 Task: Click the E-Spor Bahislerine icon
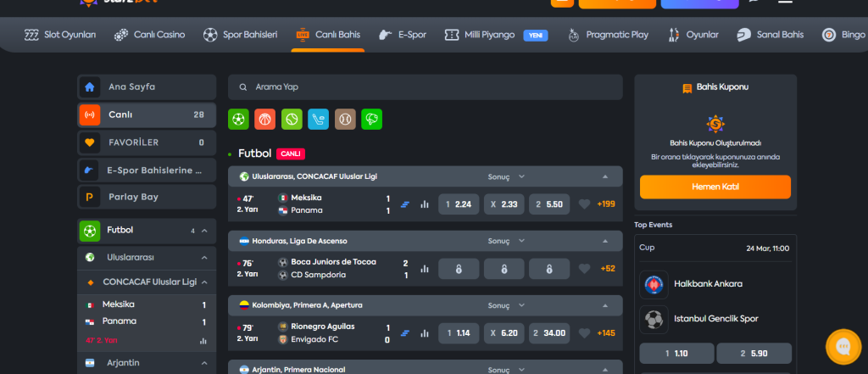pyautogui.click(x=90, y=170)
